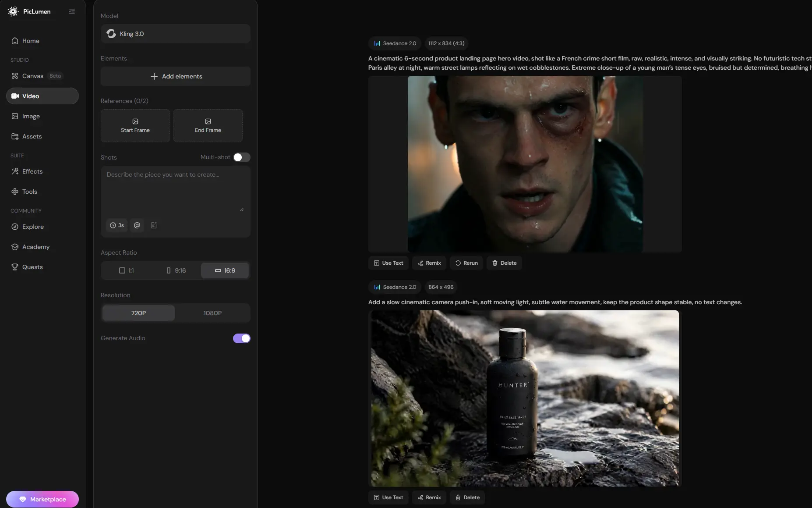Choose 720P resolution
This screenshot has width=812, height=508.
pyautogui.click(x=138, y=313)
